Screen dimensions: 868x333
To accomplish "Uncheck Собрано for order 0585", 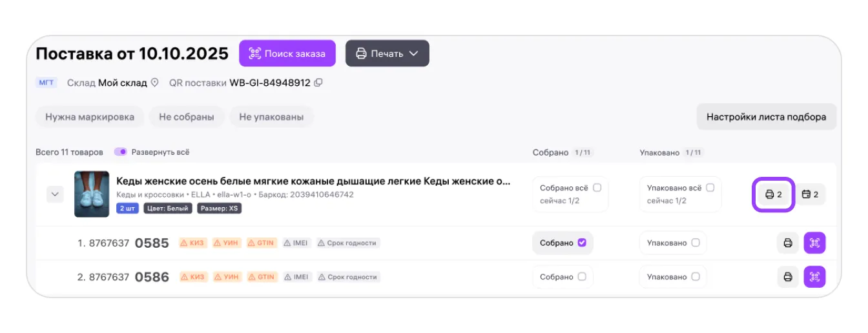I will (582, 243).
